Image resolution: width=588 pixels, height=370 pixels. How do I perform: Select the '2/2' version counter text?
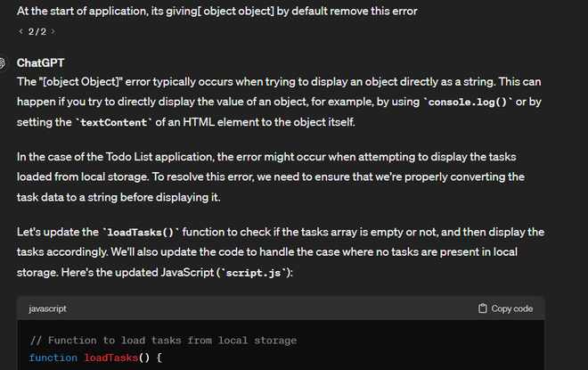pos(37,31)
